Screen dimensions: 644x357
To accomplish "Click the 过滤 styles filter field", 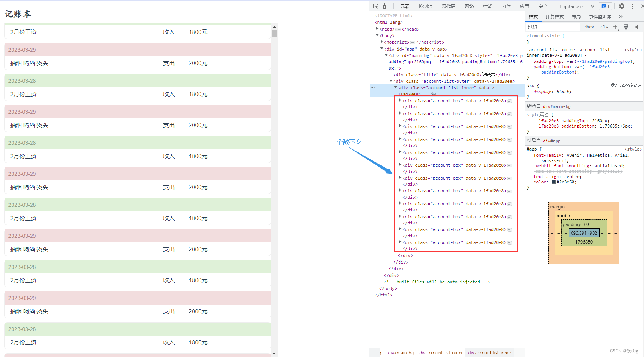I will click(553, 27).
